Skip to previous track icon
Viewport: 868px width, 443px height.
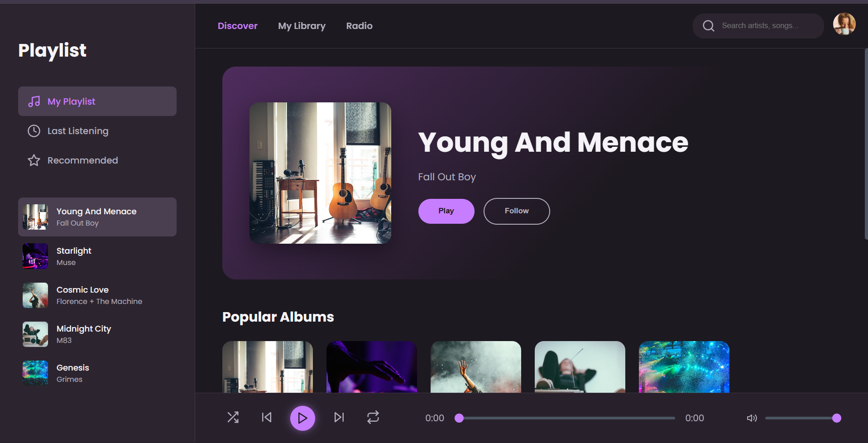(x=267, y=417)
